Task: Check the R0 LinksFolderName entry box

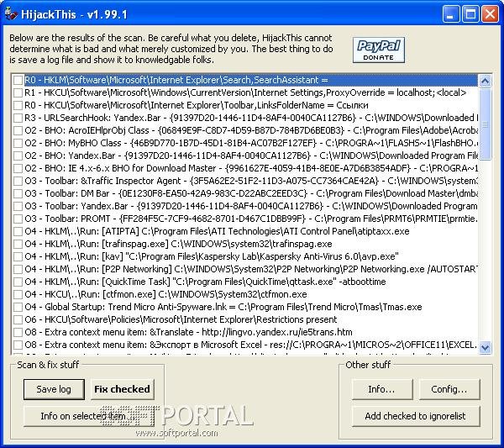Action: [x=18, y=105]
